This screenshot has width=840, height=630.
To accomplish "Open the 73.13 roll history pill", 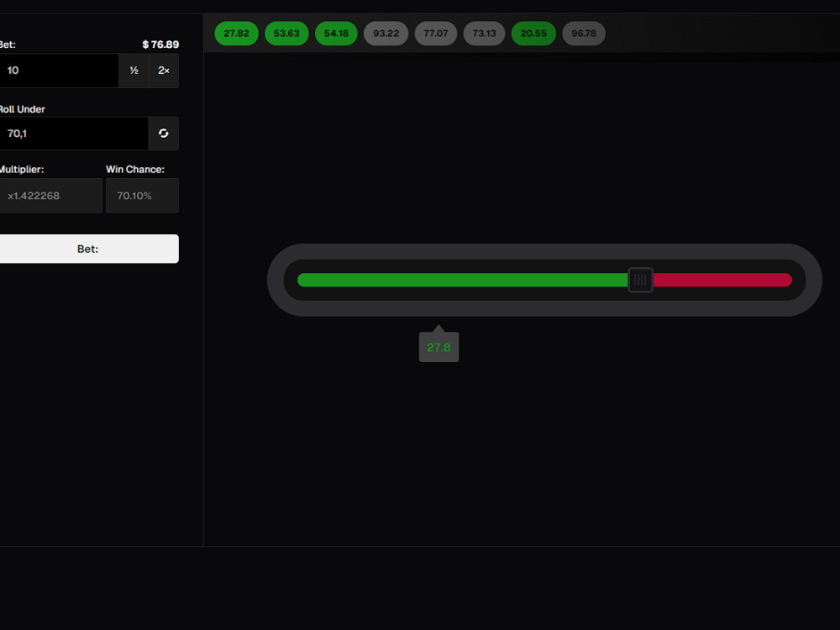I will 484,34.
